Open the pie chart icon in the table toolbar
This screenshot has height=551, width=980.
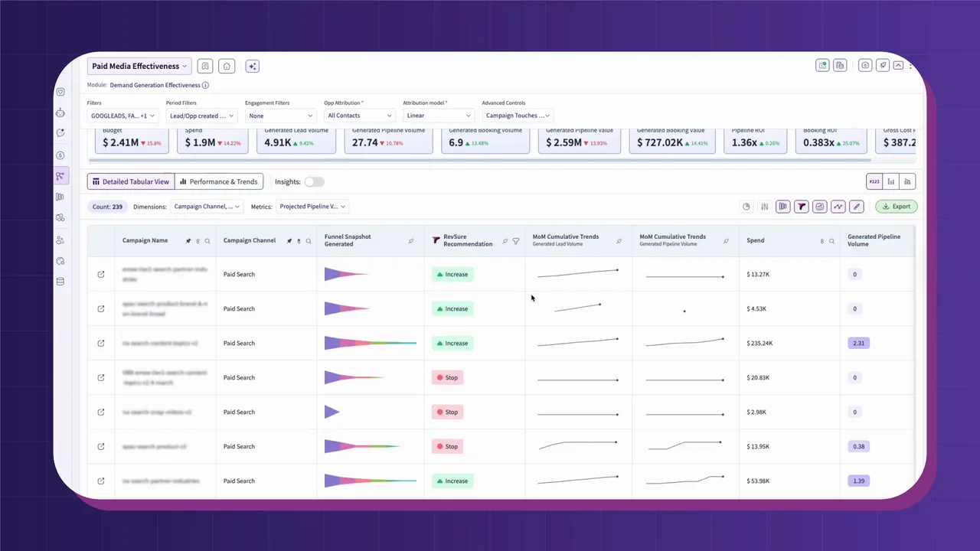(746, 207)
